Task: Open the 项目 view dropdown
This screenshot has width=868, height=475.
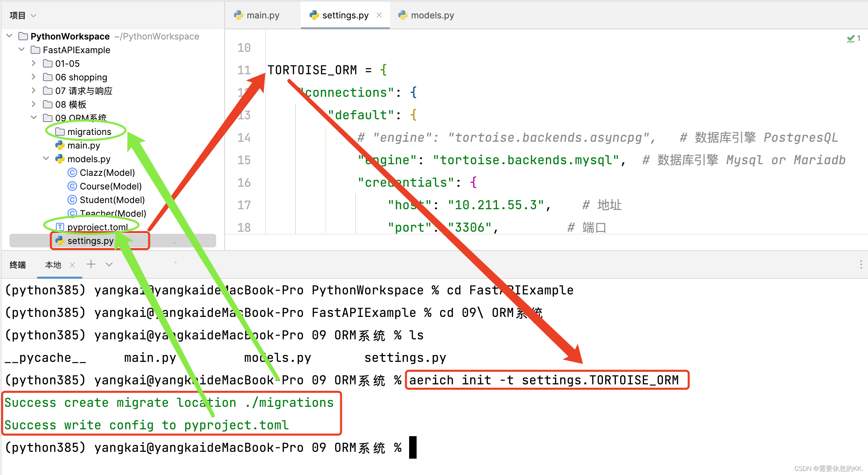Action: 33,16
